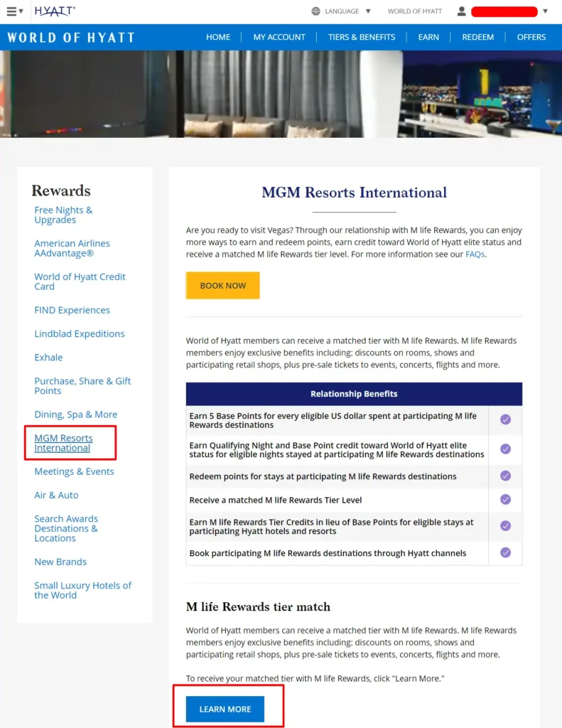This screenshot has height=728, width=562.
Task: Click the Learn More button
Action: point(225,709)
